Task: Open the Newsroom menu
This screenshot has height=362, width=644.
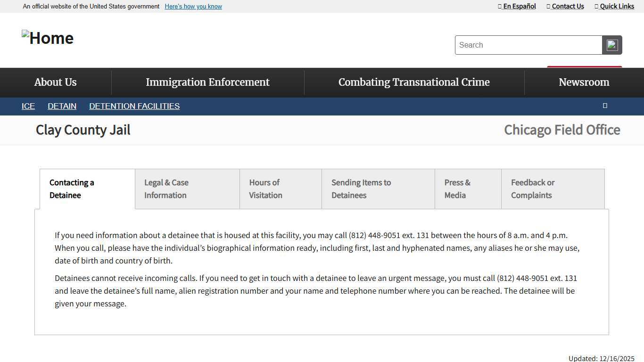Action: tap(584, 82)
